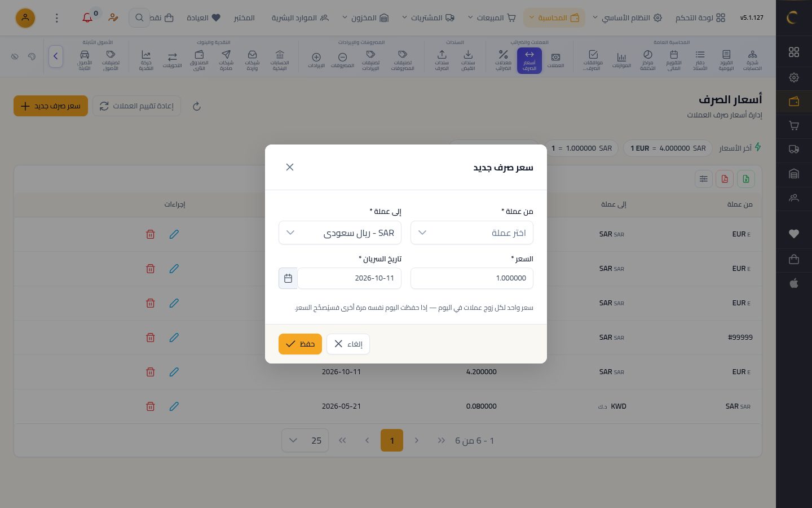Open the table column settings toggle icon

(x=704, y=179)
